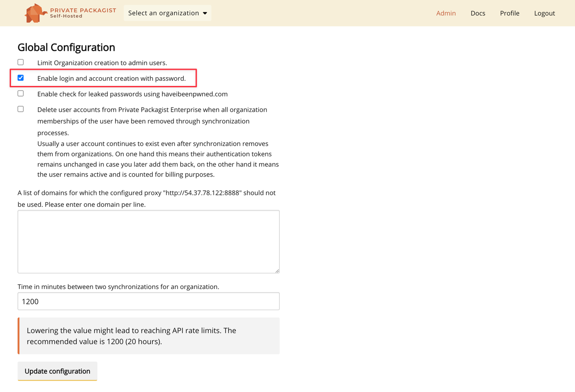The height and width of the screenshot is (392, 575).
Task: Click the "Delete user accounts from Private Packagist" label text
Action: 152,109
